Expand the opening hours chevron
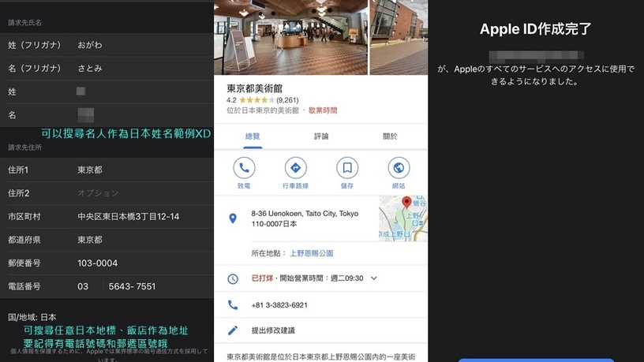Viewport: 644px width, 362px height. pyautogui.click(x=374, y=278)
